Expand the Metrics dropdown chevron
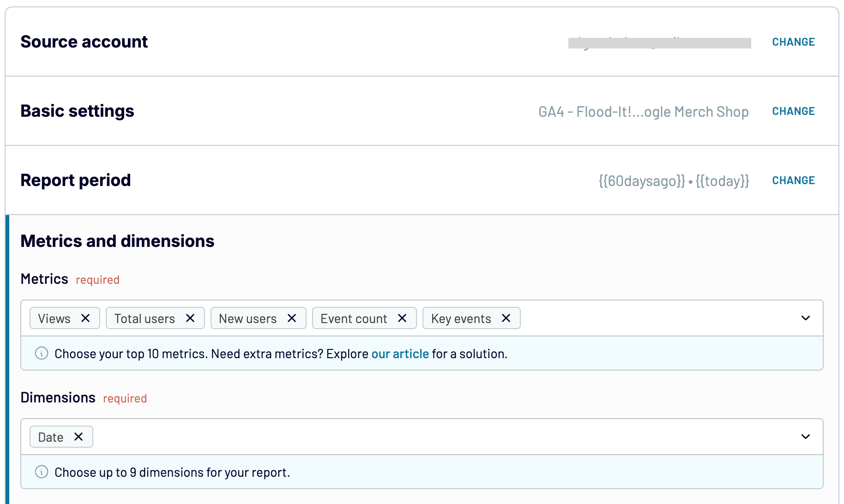 [x=806, y=318]
